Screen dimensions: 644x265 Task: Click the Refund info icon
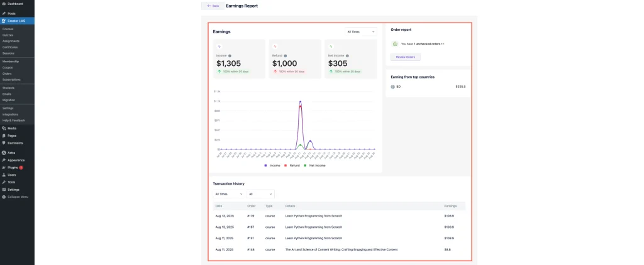(287, 56)
